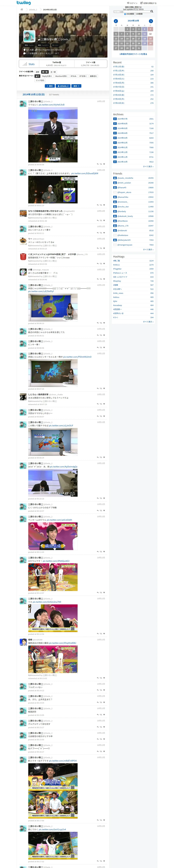Toggle the RTを除く filter
Screen dimensions: 174x868
click(83, 76)
